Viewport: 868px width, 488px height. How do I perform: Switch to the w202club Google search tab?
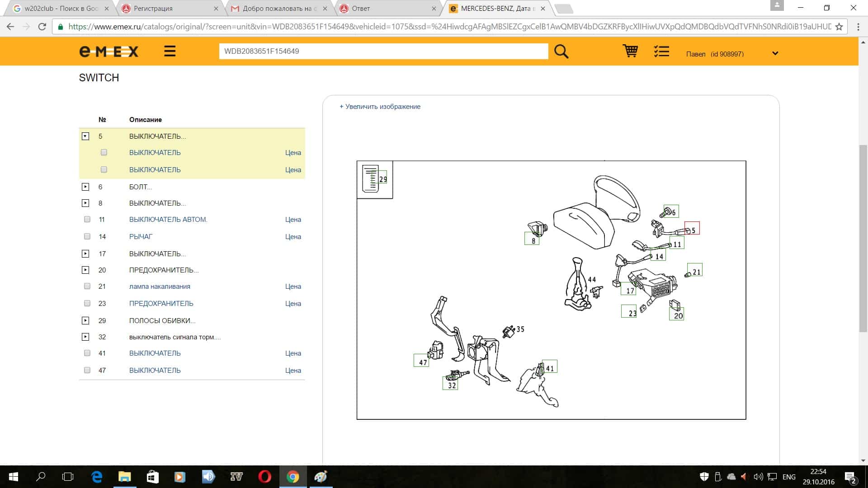coord(61,9)
